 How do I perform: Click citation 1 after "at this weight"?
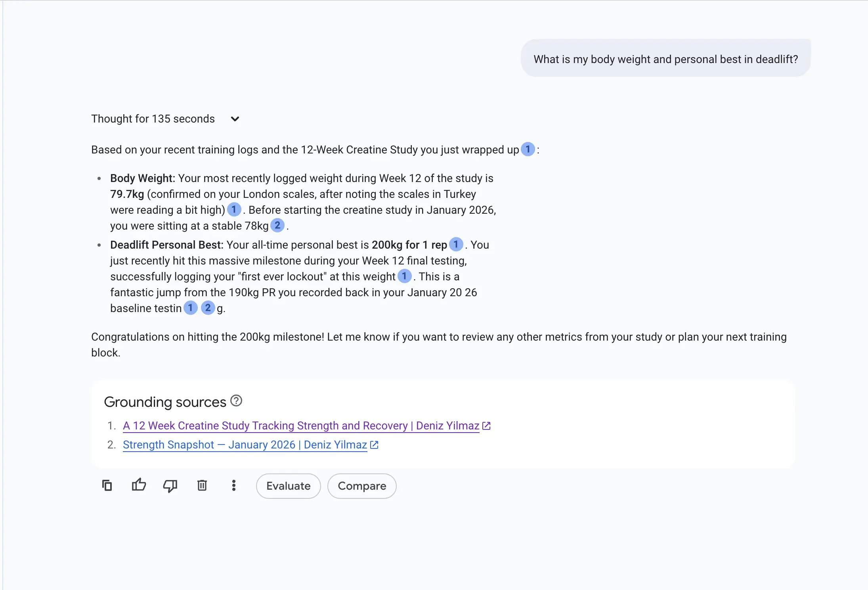point(404,276)
